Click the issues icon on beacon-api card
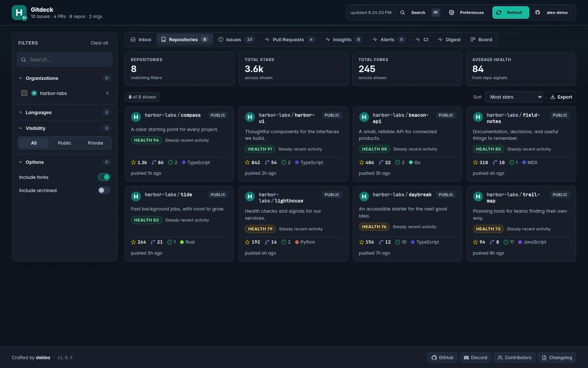The width and height of the screenshot is (588, 368). coord(398,162)
